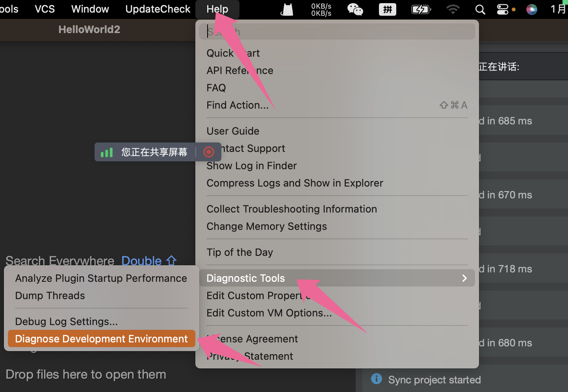This screenshot has height=392, width=568.
Task: Open the UpdateCheck menu
Action: coord(158,9)
